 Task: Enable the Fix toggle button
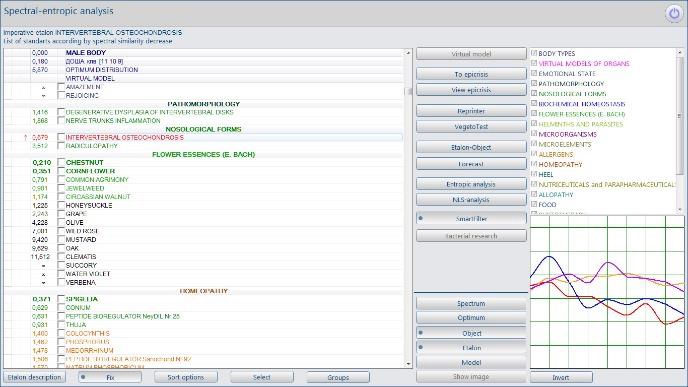click(x=110, y=377)
